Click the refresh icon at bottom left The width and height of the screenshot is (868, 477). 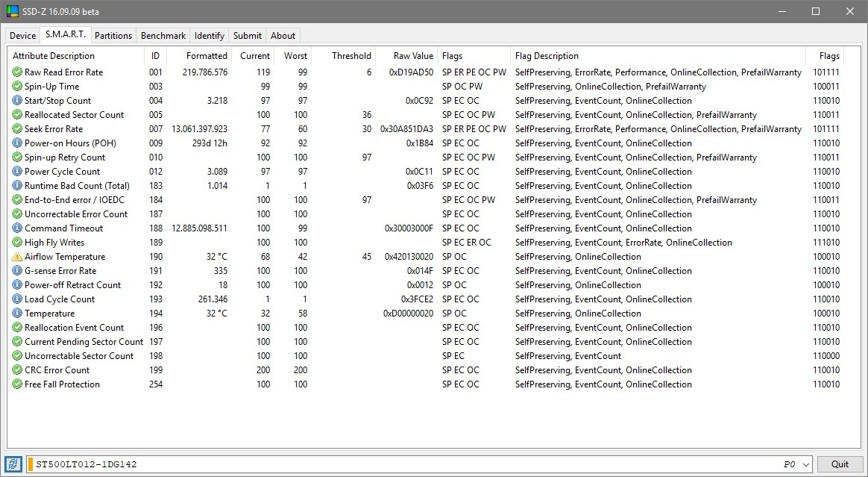point(13,464)
